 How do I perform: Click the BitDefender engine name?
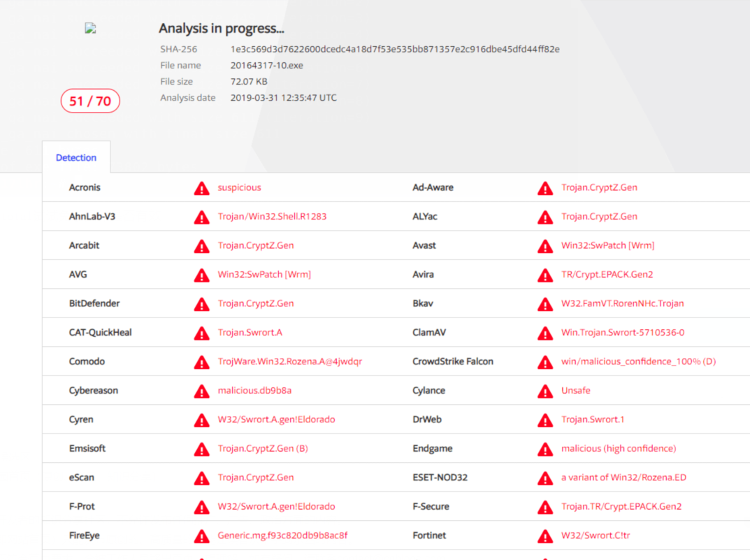click(94, 303)
